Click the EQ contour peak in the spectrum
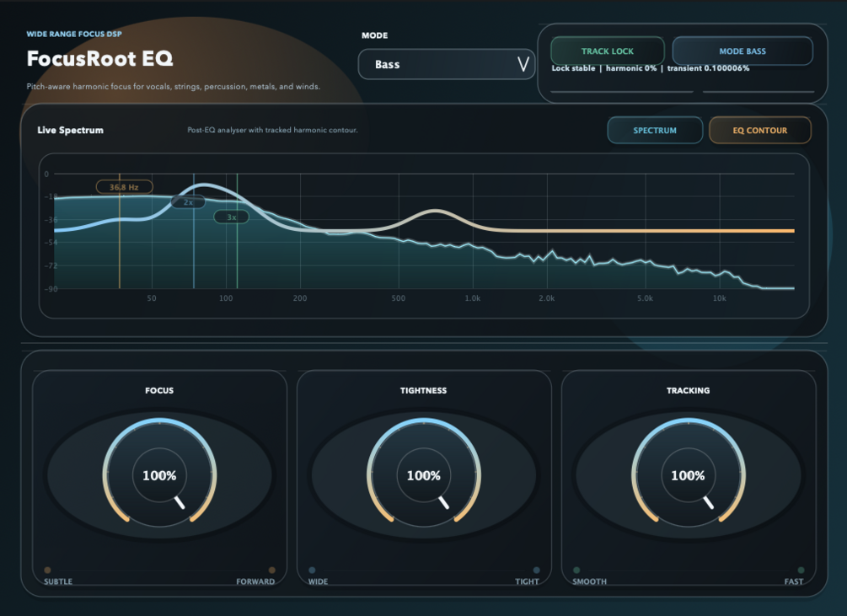This screenshot has width=847, height=616. 203,185
